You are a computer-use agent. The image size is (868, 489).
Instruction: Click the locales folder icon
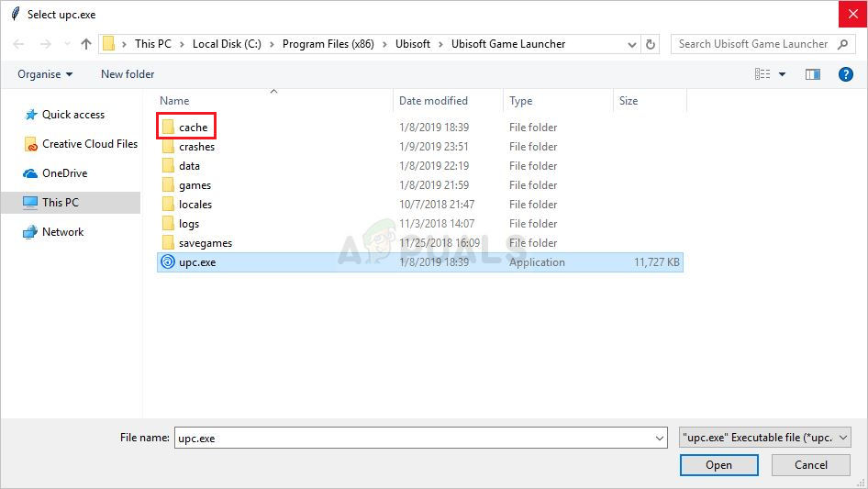click(168, 205)
